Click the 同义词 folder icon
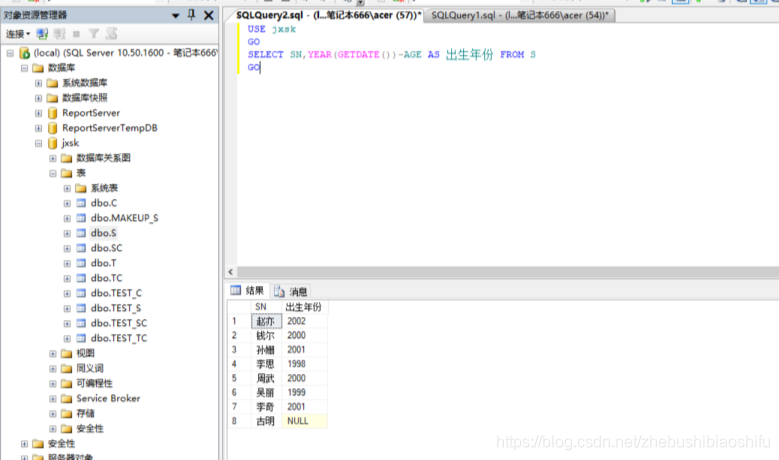 pos(67,369)
